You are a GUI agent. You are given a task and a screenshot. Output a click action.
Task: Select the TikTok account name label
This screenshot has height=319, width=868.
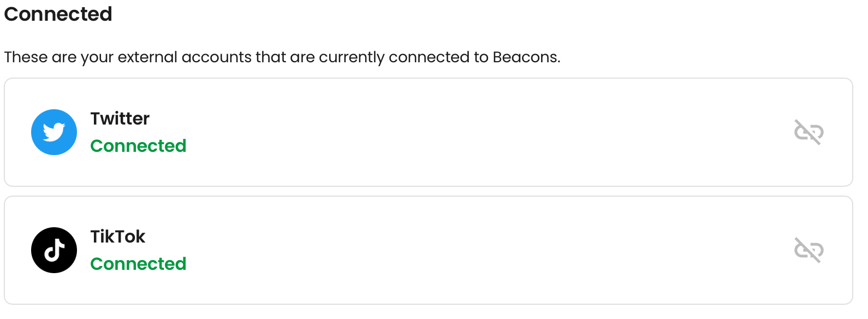point(117,237)
